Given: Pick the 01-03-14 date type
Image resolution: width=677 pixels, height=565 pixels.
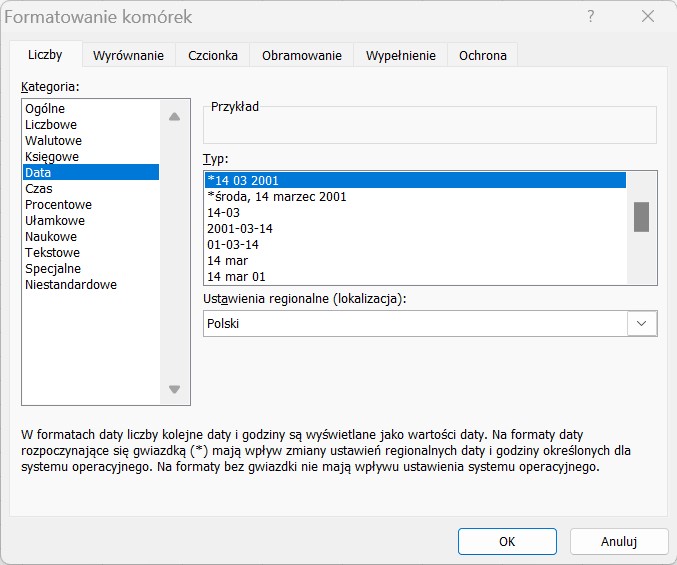Looking at the screenshot, I should click(x=415, y=245).
